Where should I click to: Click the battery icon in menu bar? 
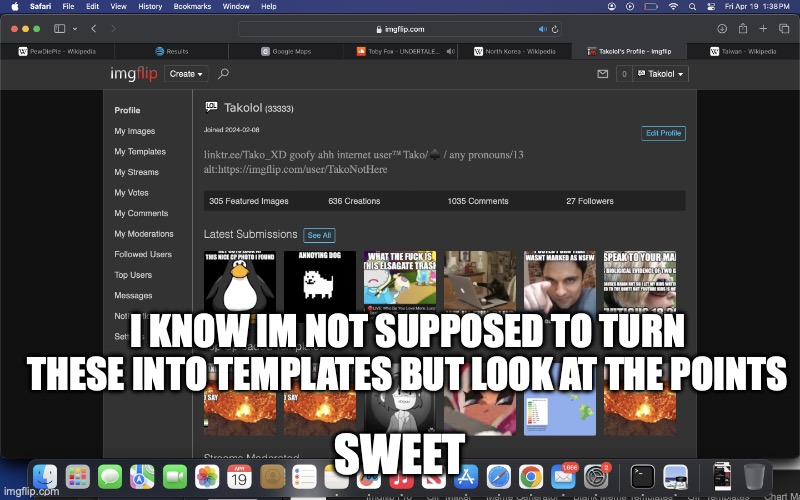click(x=651, y=6)
